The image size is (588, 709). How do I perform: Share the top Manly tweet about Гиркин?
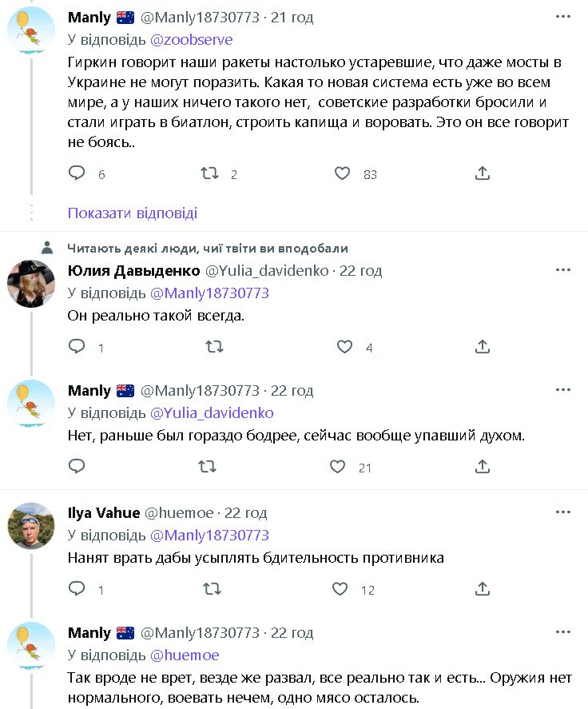coord(483,173)
